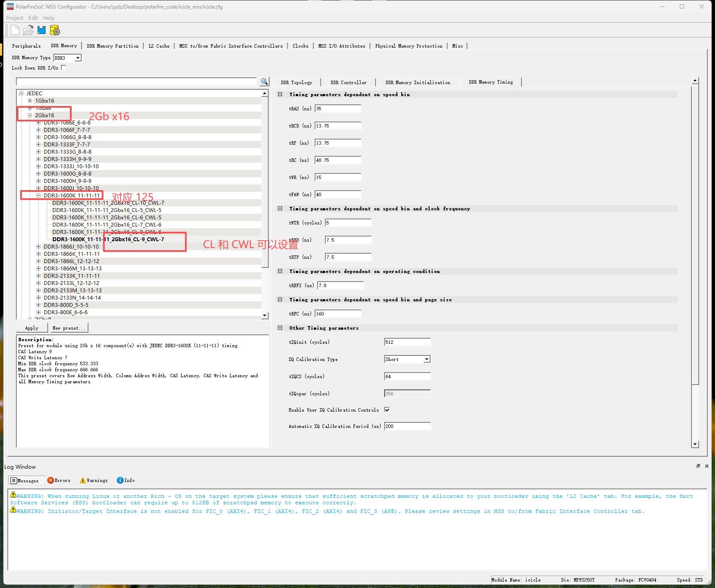This screenshot has height=588, width=715.
Task: Expand the DDR3-1866J_10-10-10 tree node
Action: coord(39,247)
